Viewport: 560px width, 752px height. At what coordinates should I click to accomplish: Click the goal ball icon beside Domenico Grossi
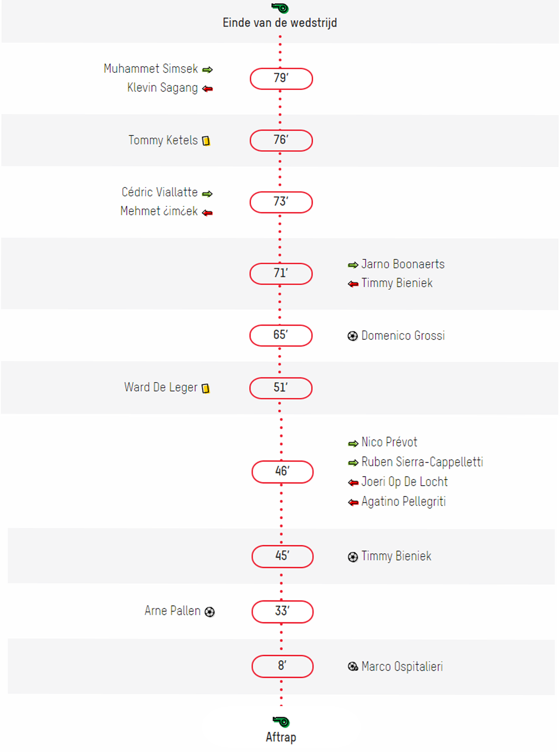point(353,336)
